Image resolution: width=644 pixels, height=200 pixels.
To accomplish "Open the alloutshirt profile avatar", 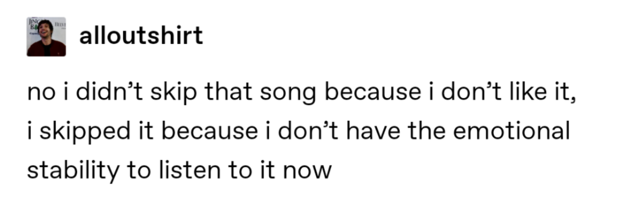I will tap(46, 37).
